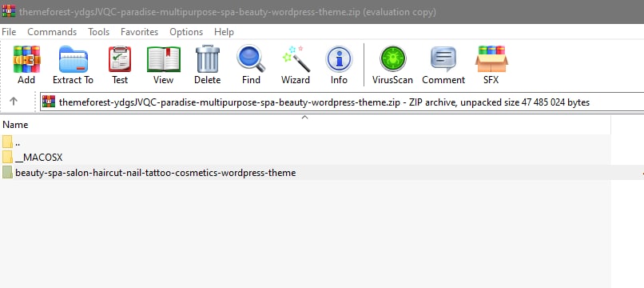Viewport: 644px width, 288px height.
Task: Sort by the Name column header
Action: click(x=305, y=125)
